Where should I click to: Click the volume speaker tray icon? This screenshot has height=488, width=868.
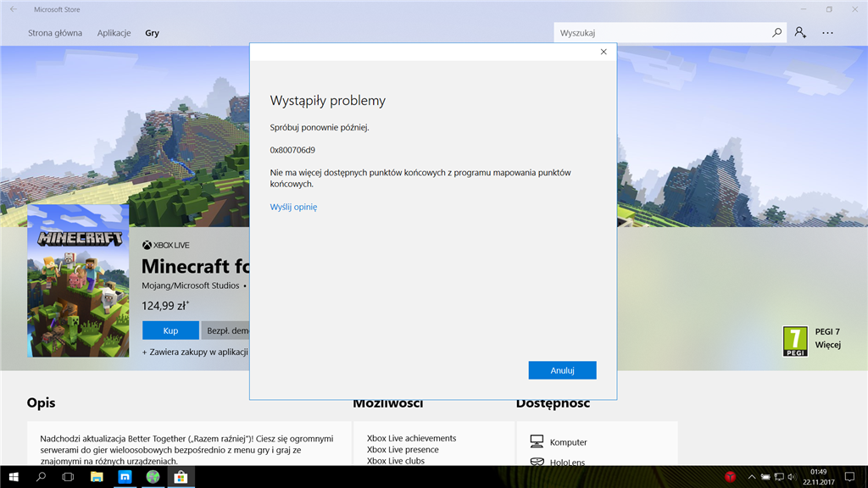coord(792,476)
